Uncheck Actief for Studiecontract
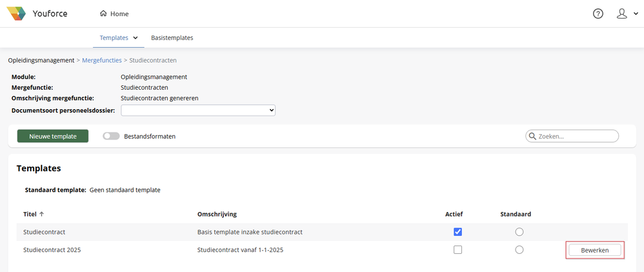Screen dimensions: 644x272 click(458, 232)
